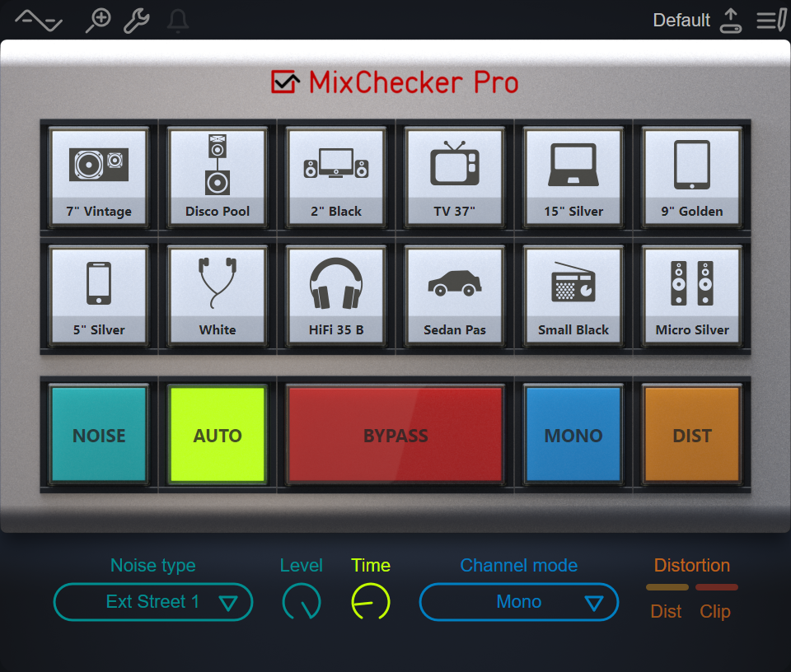Select the 7" Vintage speaker simulation
Screen dimensions: 791x672
99,177
